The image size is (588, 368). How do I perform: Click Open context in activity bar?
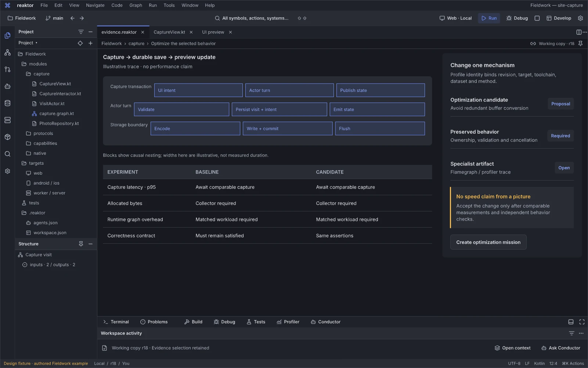click(x=512, y=348)
